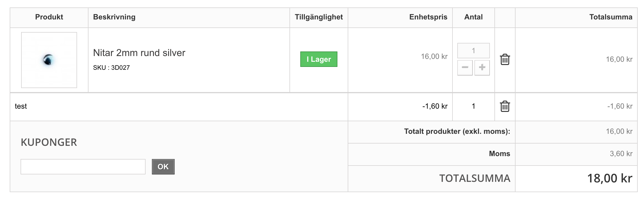This screenshot has height=199, width=644.
Task: Click the Beskrivning column header
Action: (114, 17)
